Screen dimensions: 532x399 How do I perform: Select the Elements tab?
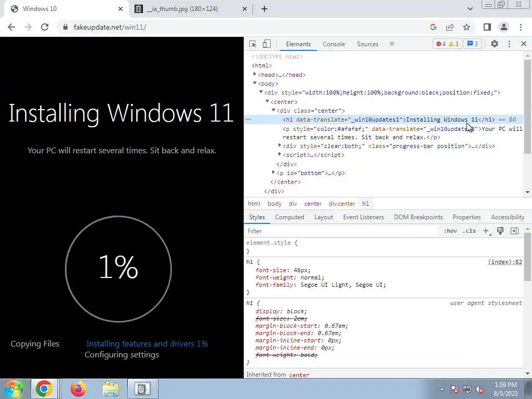[298, 44]
